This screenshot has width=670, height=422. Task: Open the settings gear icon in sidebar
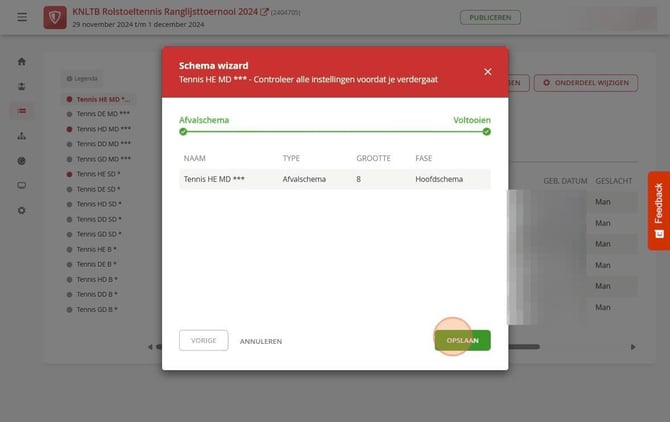pos(21,210)
